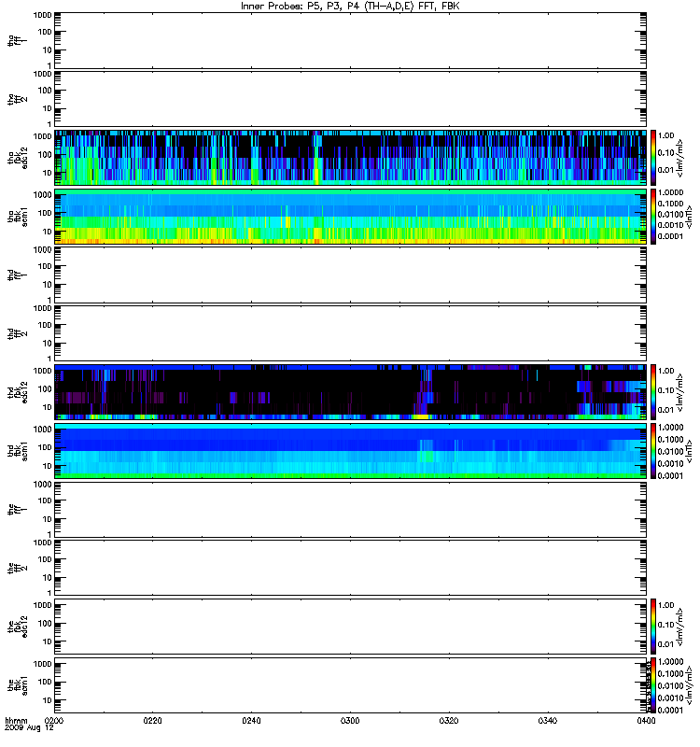700x747 pixels.
Task: Select the 'tha fbk edc12' y-axis label
Action: pos(18,157)
